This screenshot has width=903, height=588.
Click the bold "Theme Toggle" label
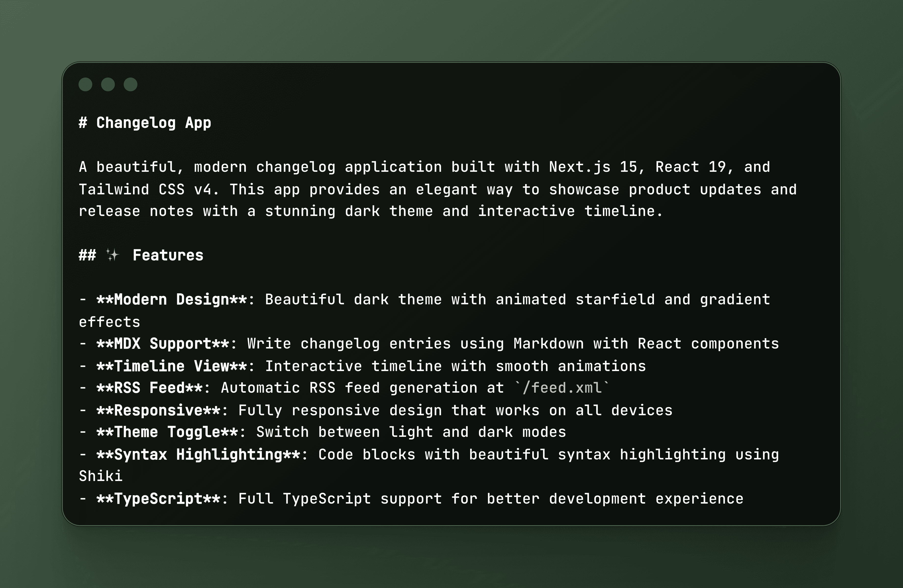167,432
